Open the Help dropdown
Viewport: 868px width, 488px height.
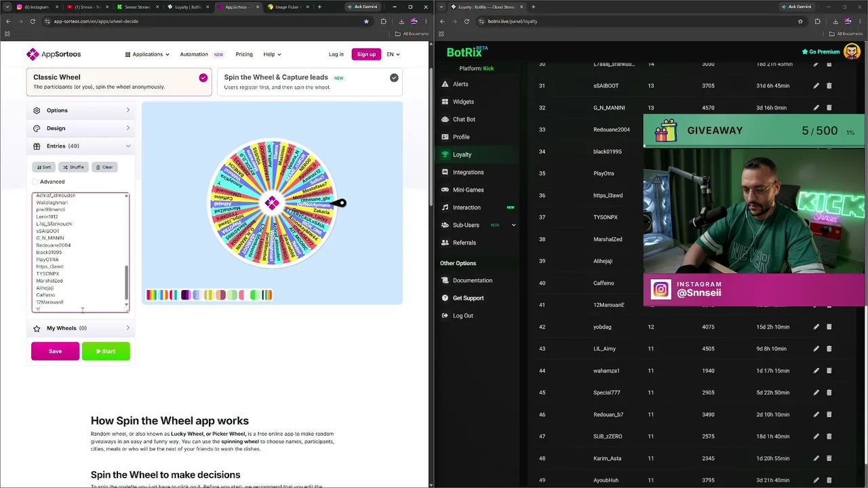point(272,54)
